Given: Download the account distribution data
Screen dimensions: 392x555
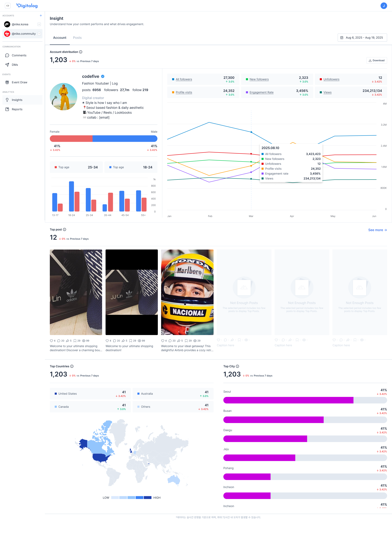Looking at the screenshot, I should 376,60.
